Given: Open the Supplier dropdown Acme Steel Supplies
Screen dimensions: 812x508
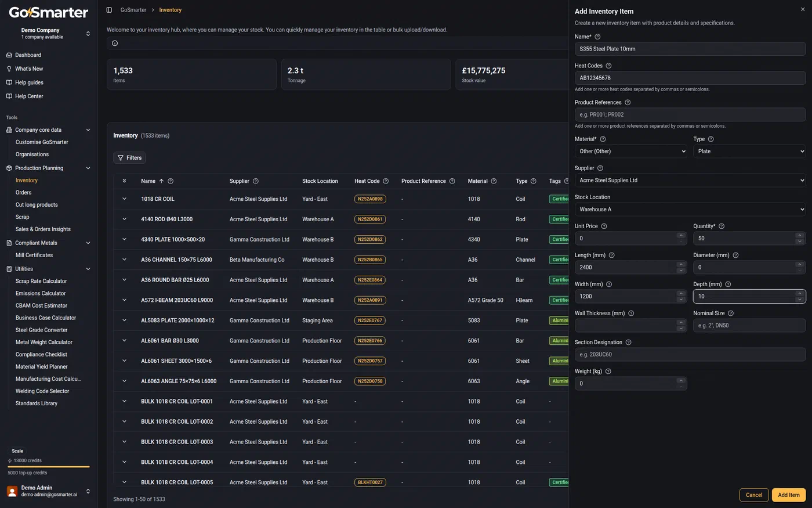Looking at the screenshot, I should tap(690, 180).
